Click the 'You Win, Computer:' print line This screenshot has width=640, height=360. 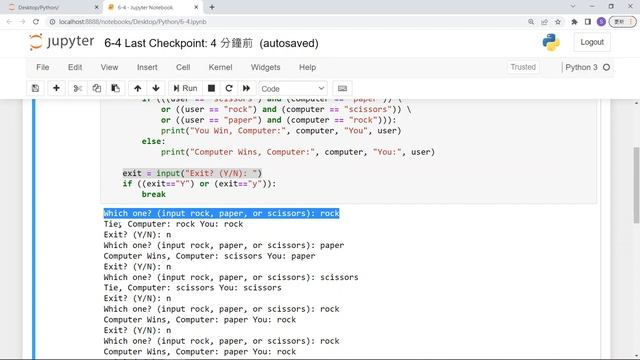click(x=281, y=131)
